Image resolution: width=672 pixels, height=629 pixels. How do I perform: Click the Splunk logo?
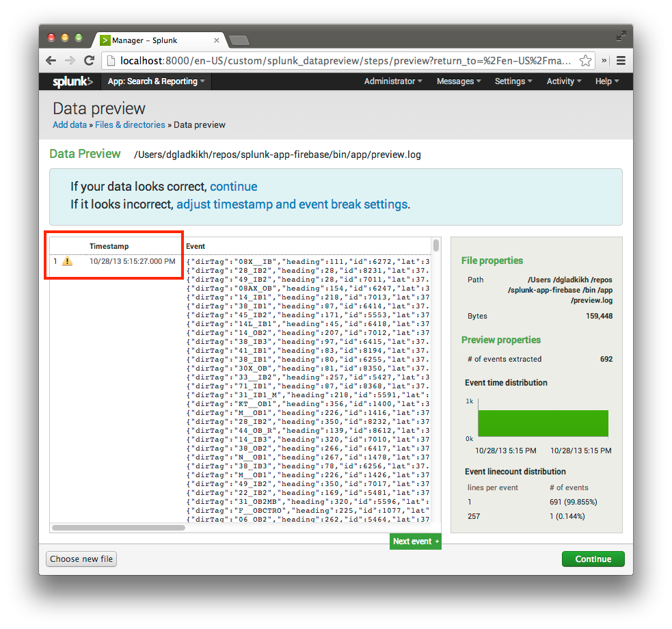pos(72,81)
